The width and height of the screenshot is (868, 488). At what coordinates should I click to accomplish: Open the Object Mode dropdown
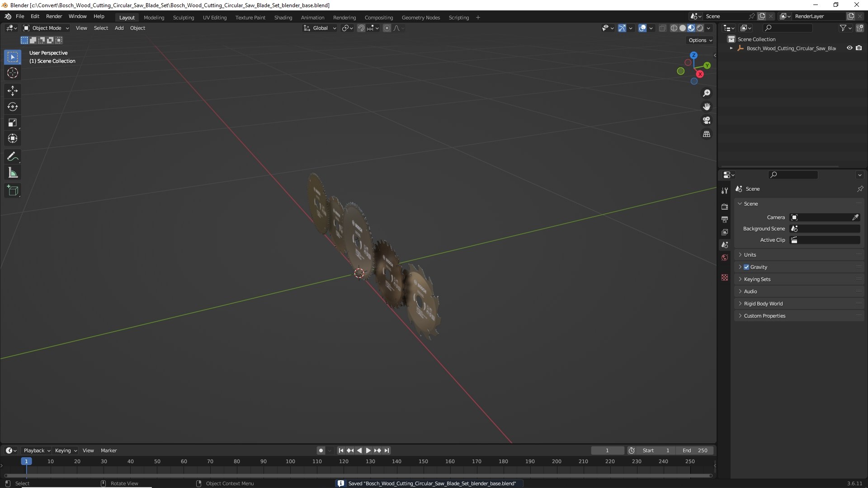tap(46, 28)
